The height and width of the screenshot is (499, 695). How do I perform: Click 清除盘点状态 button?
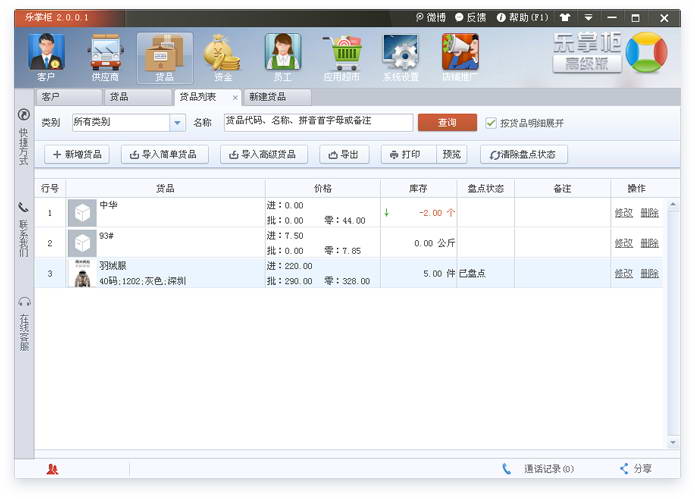tap(524, 155)
